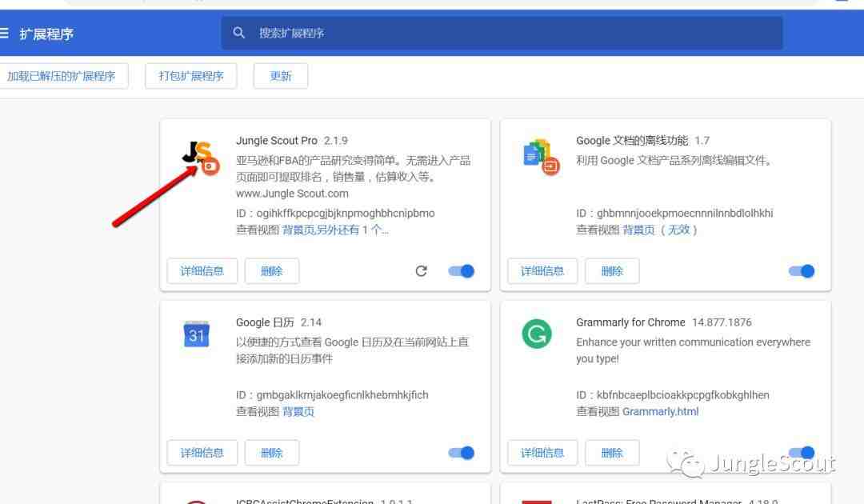Focus the 搜索扩展程序 search field
The width and height of the screenshot is (864, 504).
502,33
